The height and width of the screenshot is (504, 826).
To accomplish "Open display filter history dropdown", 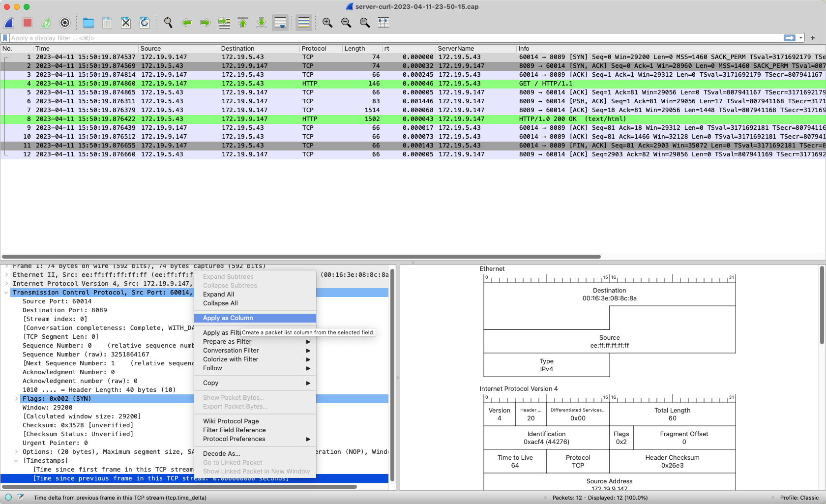I will (801, 38).
